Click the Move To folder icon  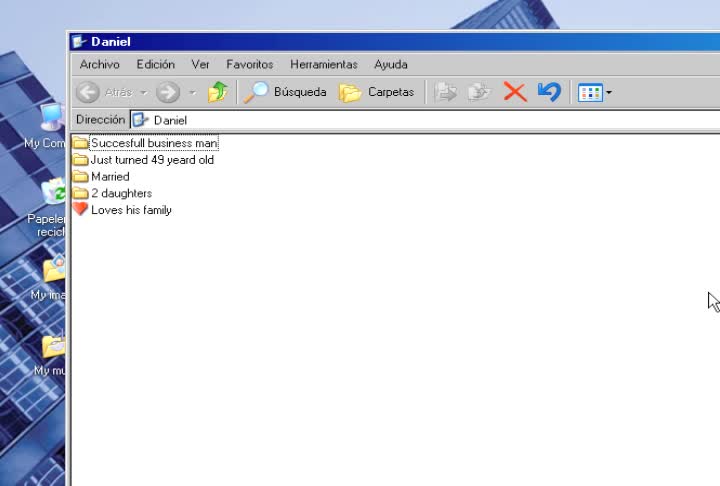click(x=445, y=92)
